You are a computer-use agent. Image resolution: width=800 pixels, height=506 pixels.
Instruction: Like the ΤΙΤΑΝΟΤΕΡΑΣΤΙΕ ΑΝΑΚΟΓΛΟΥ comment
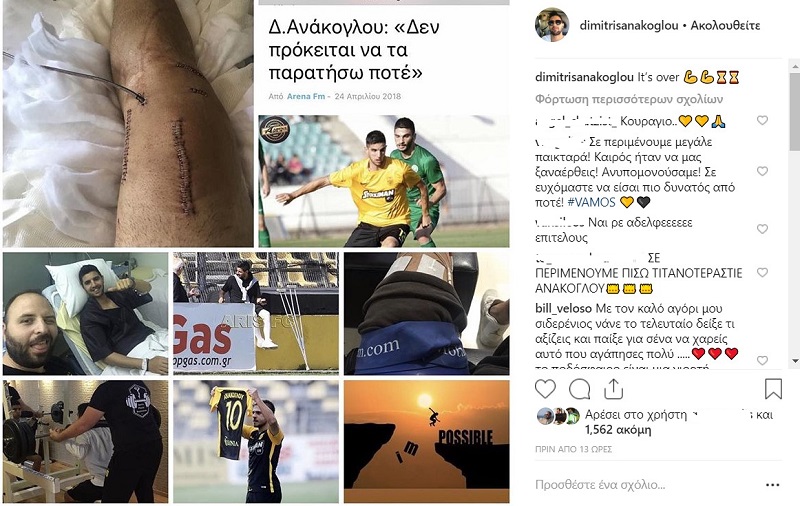pyautogui.click(x=762, y=272)
